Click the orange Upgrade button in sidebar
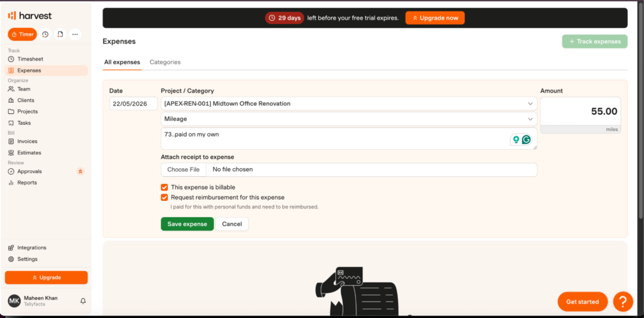Screen dimensions: 644x318 [46, 277]
